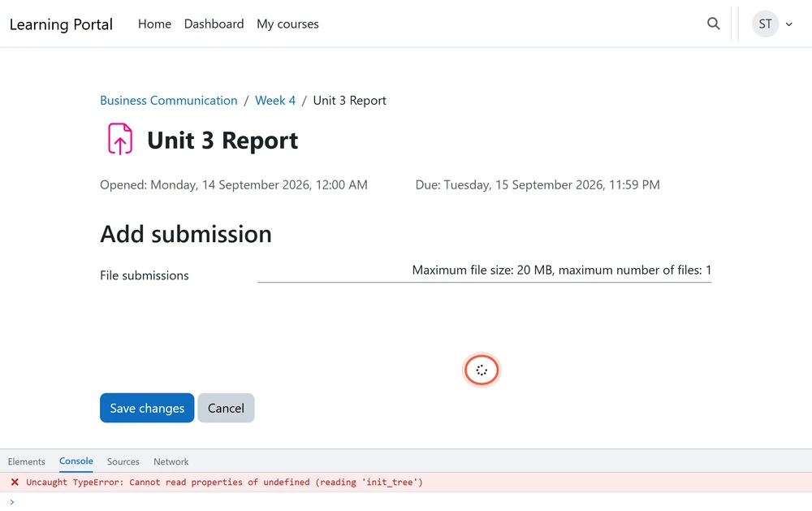Save changes to the submission
Viewport: 812px width, 511px height.
click(147, 408)
